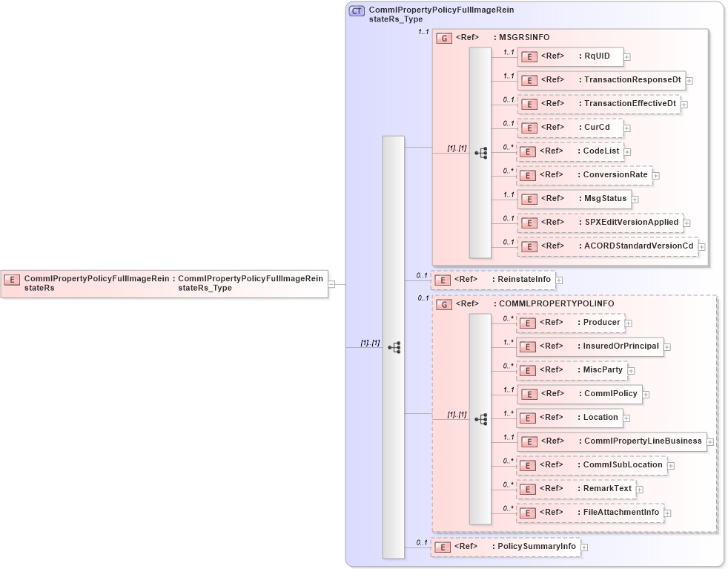Expand the CommlPropertyLineBusiness element
This screenshot has height=569, width=728.
click(710, 441)
